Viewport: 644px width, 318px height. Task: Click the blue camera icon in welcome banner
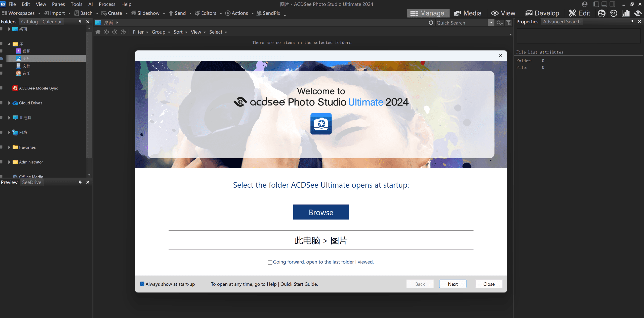321,124
